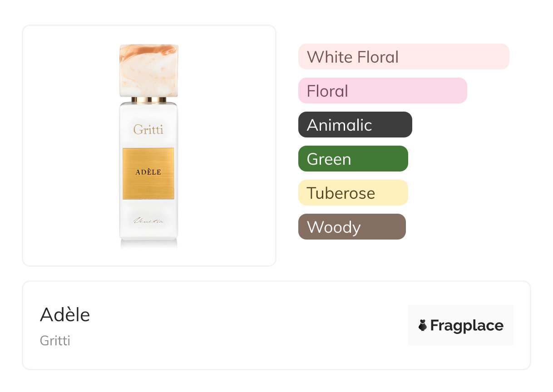The image size is (553, 392).
Task: Select the pink Floral accord bar
Action: coord(382,91)
